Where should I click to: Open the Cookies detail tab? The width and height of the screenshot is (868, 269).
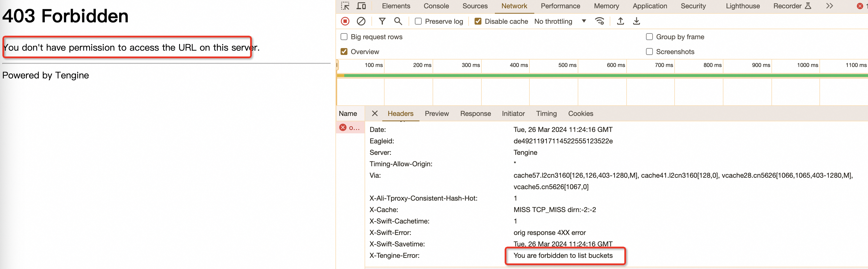581,113
